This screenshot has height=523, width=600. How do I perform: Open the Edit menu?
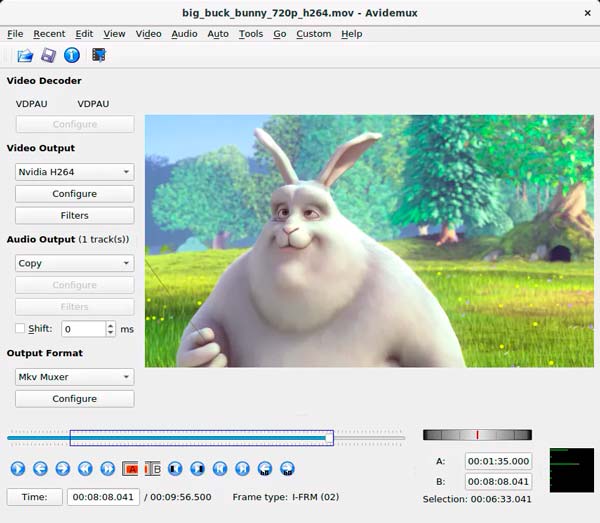coord(84,34)
